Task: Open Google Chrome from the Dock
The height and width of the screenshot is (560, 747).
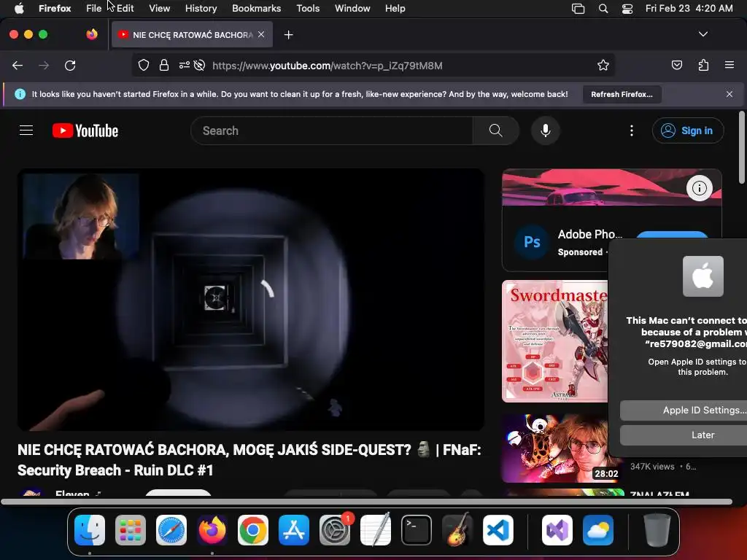Action: [x=253, y=530]
